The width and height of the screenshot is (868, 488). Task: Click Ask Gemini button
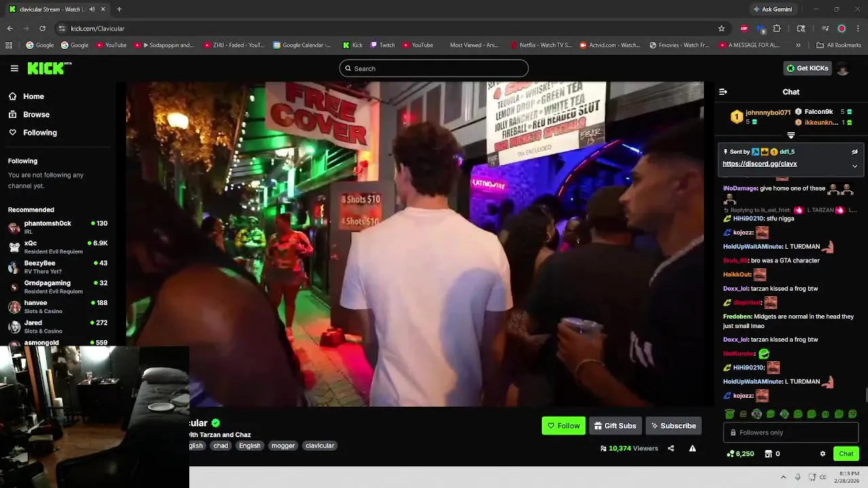[x=772, y=9]
